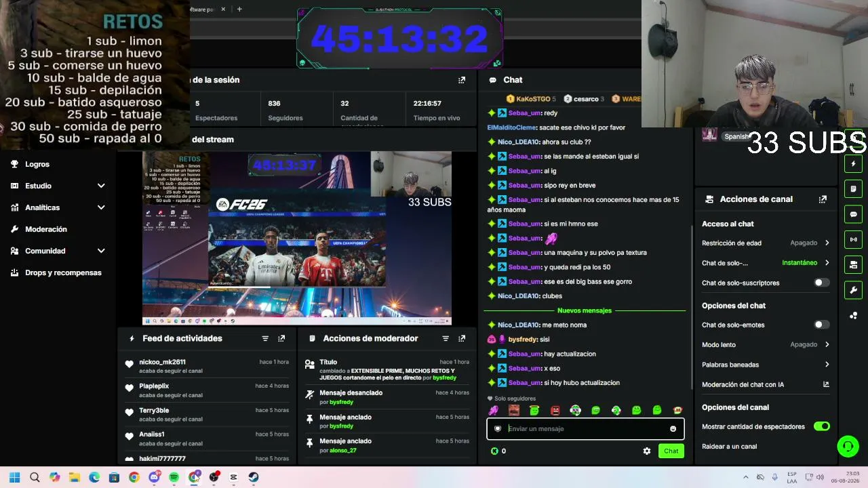Filter the Acciones de moderador list
The image size is (868, 488).
pos(446,338)
